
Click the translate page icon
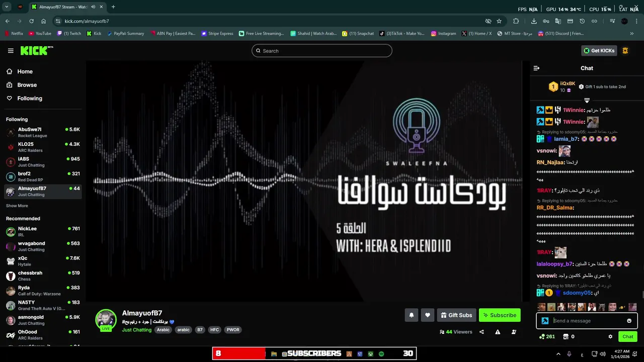tap(558, 21)
